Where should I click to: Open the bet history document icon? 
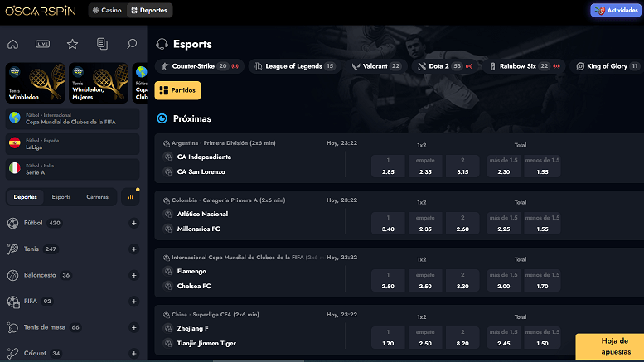click(x=102, y=44)
